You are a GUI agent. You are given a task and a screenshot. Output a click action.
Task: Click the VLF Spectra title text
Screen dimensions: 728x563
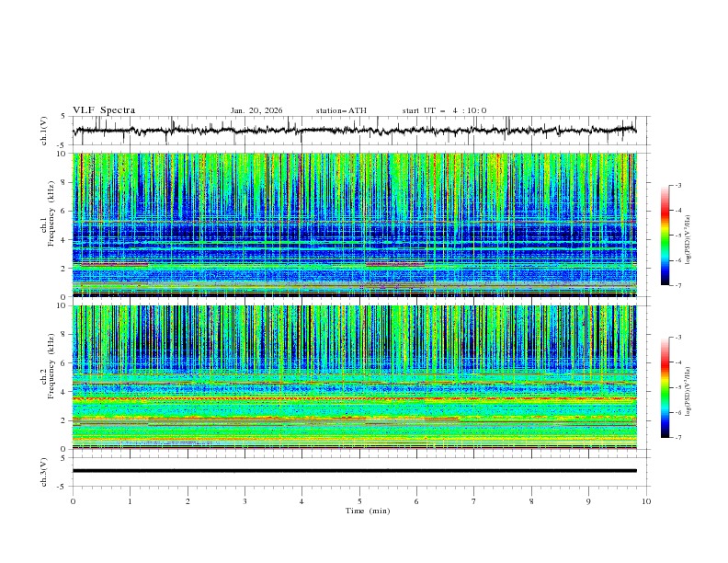tap(104, 110)
